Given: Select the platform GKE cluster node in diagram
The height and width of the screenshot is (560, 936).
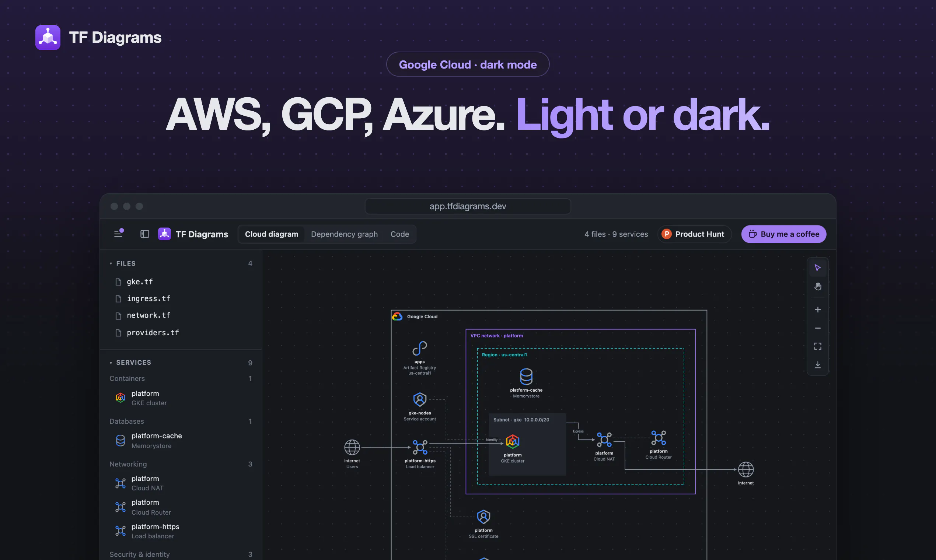Looking at the screenshot, I should 513,449.
